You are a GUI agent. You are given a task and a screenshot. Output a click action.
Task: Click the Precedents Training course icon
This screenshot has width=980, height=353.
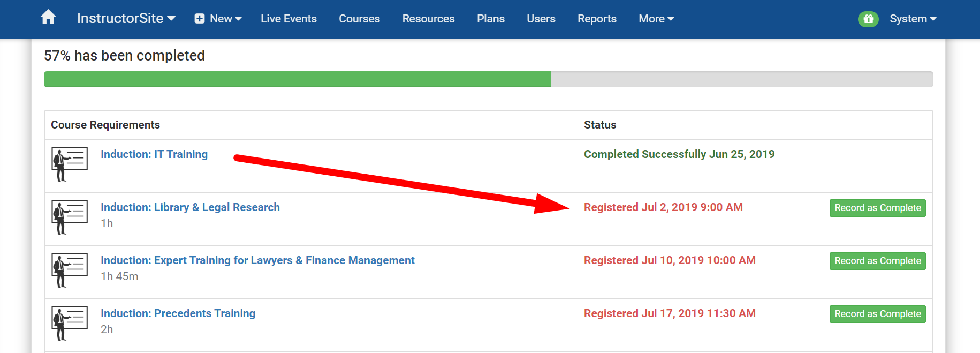[x=70, y=324]
